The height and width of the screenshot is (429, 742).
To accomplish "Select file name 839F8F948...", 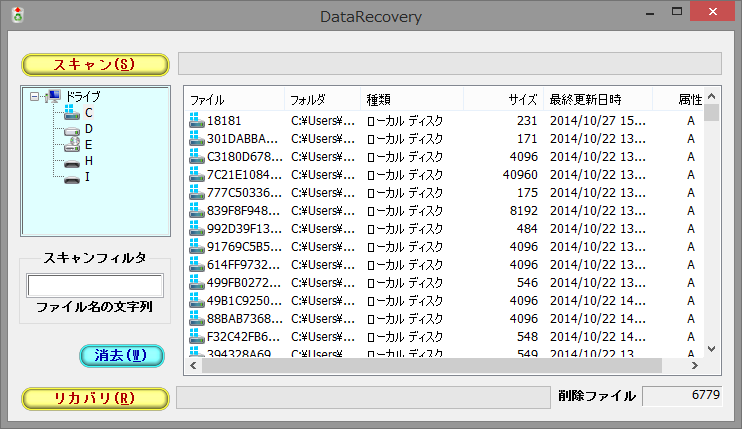I will pos(244,210).
